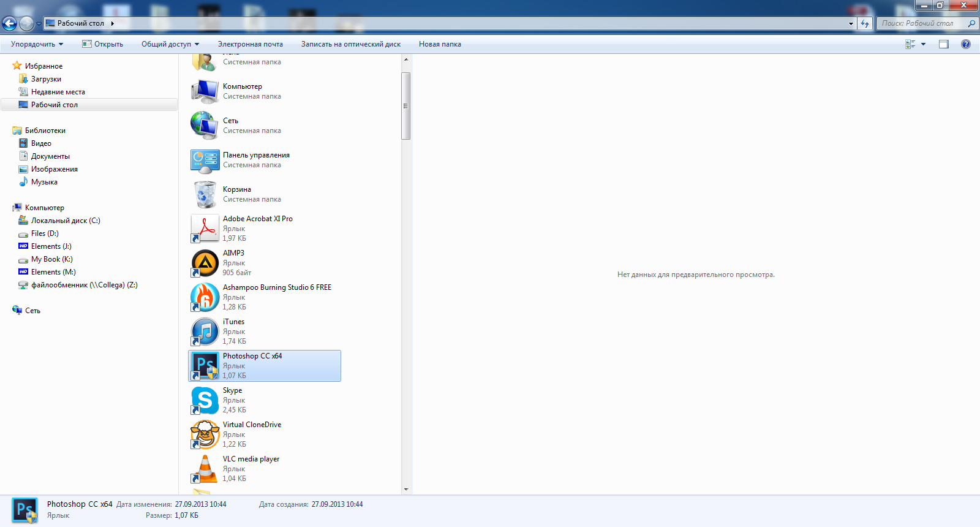Select the AIMP3 shortcut icon
Image resolution: width=980 pixels, height=527 pixels.
tap(205, 263)
